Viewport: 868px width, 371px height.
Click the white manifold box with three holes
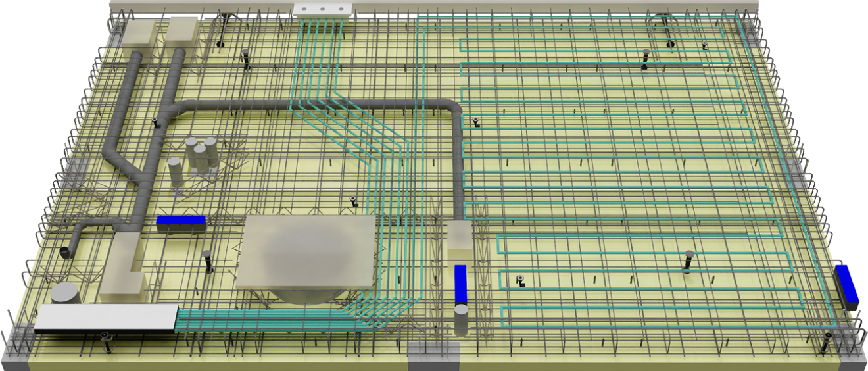point(322,9)
